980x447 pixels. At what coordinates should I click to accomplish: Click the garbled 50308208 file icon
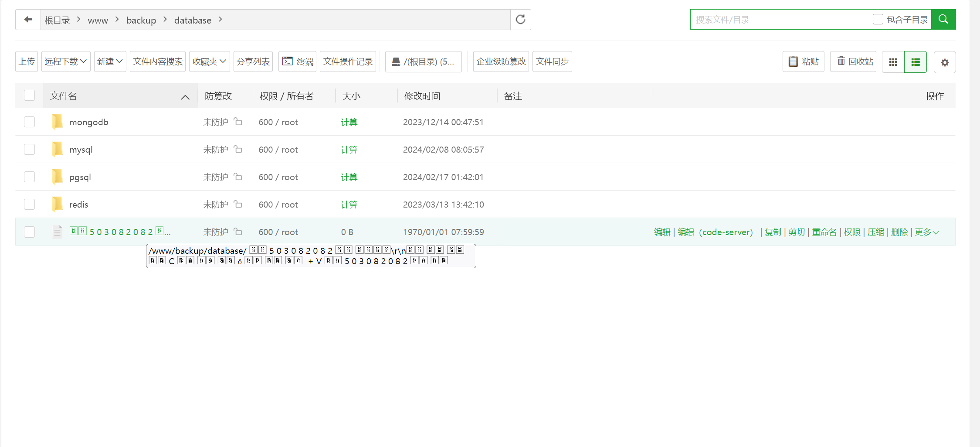click(x=57, y=232)
